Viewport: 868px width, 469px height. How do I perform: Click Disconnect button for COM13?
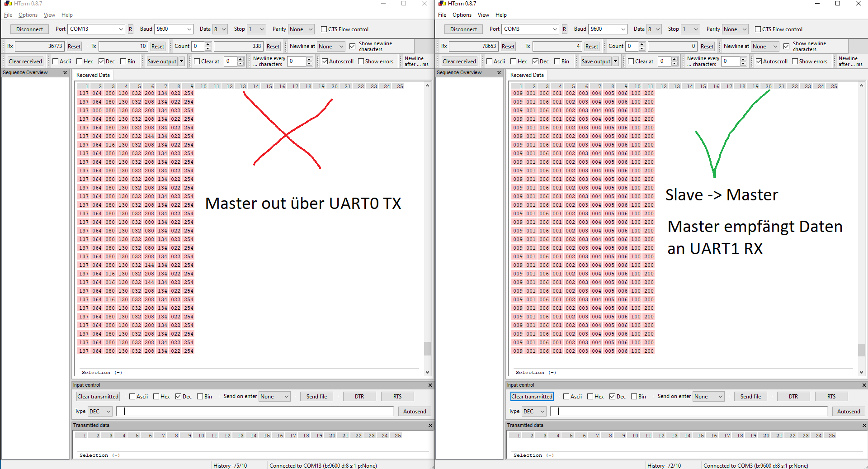click(x=29, y=29)
